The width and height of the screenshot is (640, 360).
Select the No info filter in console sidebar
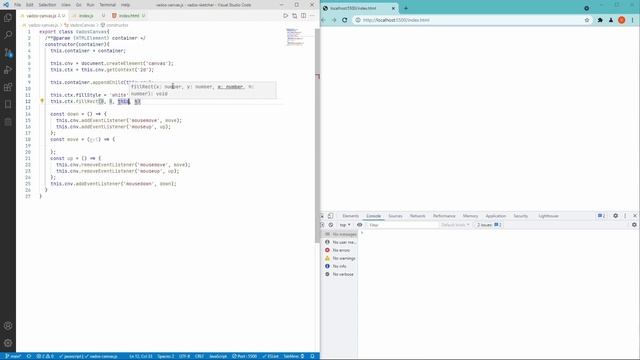[x=339, y=266]
